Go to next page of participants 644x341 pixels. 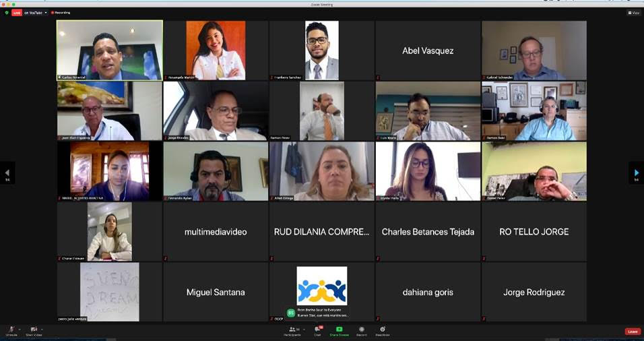click(636, 173)
